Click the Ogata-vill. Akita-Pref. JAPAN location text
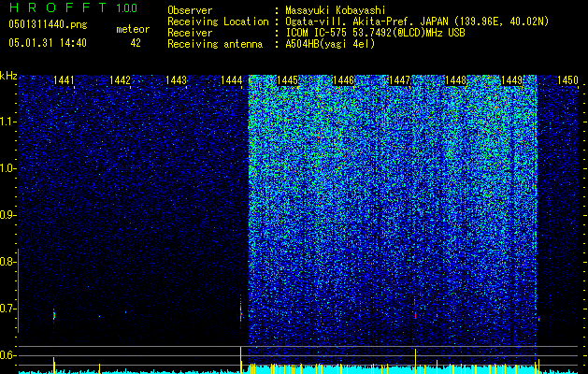Viewport: 588px width, 374px height. (x=417, y=22)
